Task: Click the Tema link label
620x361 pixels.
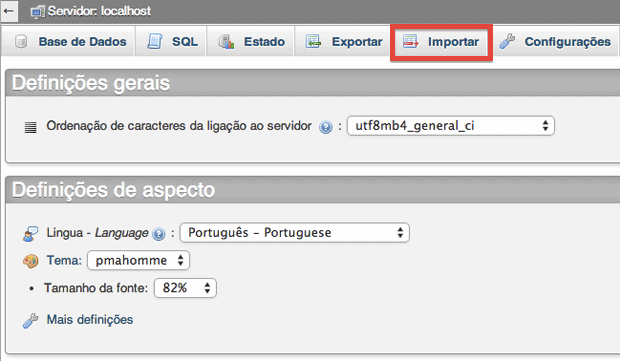Action: tap(64, 260)
